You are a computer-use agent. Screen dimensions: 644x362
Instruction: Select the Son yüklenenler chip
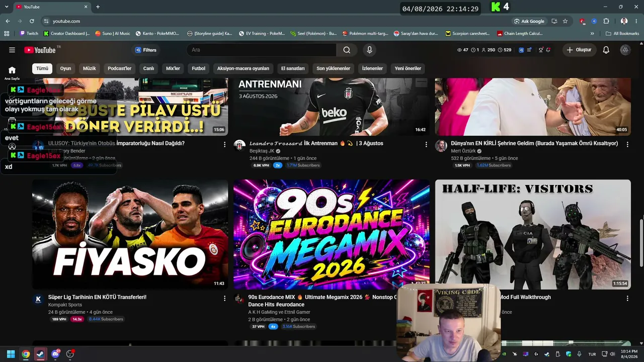333,68
